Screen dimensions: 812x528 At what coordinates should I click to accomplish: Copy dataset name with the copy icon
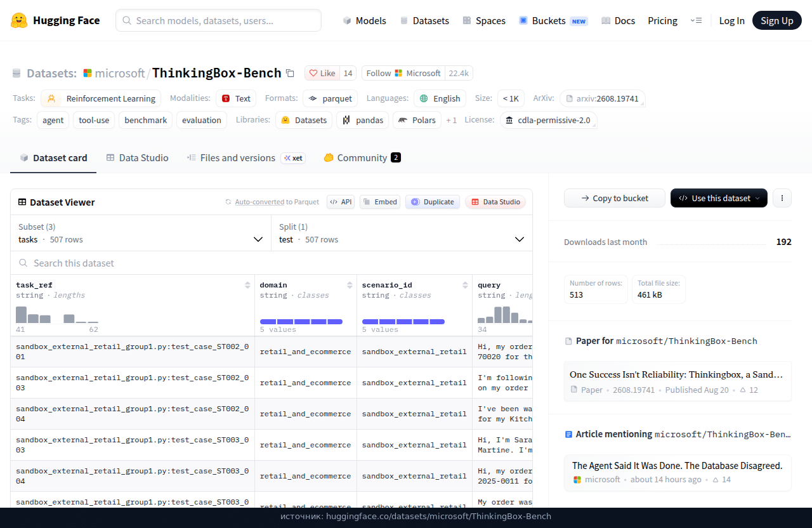coord(290,73)
